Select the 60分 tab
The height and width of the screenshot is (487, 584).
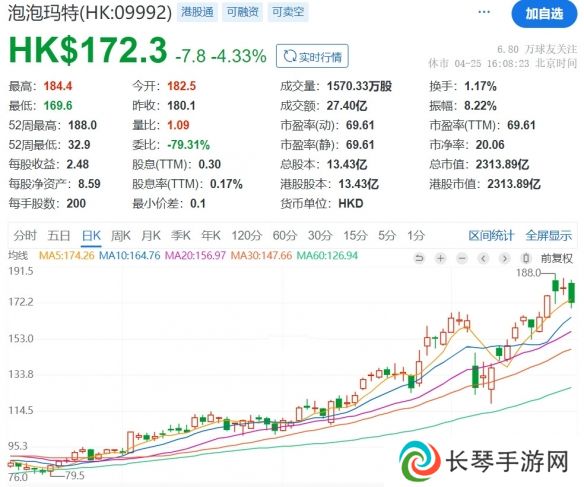click(x=285, y=235)
